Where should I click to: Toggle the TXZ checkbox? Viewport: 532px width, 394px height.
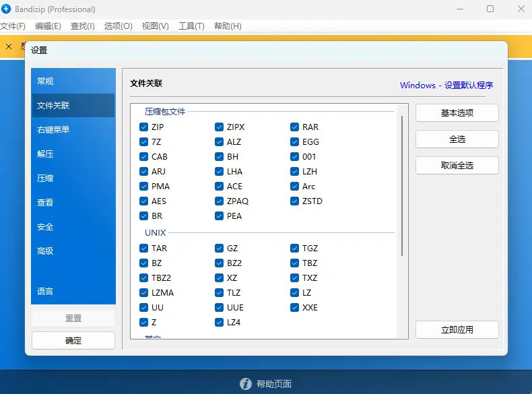click(294, 278)
